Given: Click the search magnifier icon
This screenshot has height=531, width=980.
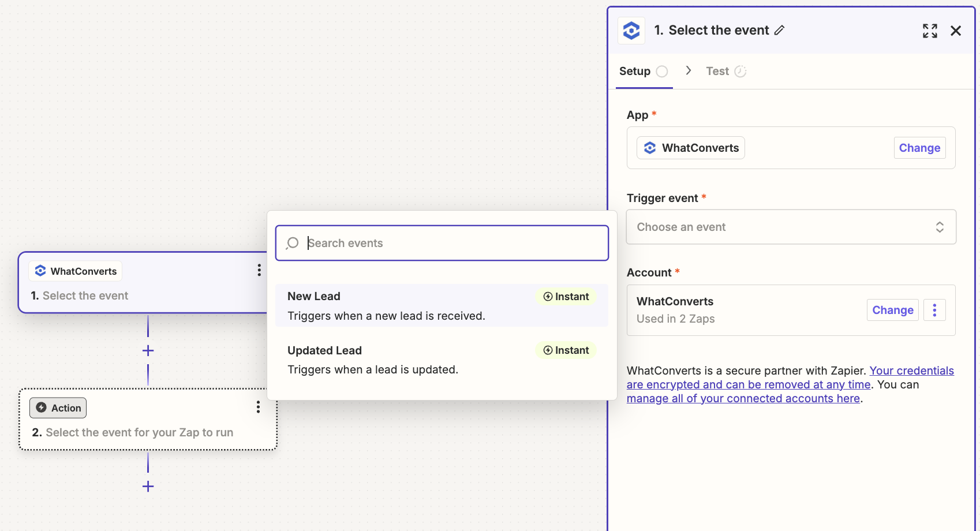Looking at the screenshot, I should click(293, 243).
